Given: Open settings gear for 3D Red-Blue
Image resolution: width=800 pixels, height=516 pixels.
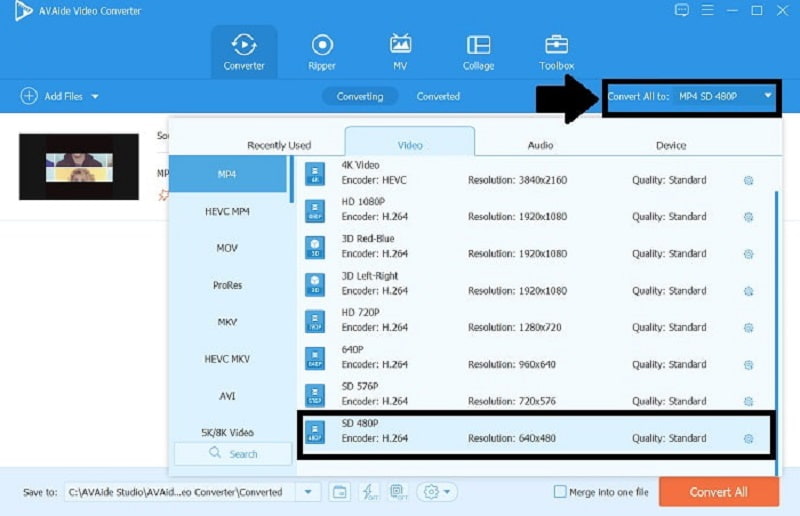Looking at the screenshot, I should 748,254.
